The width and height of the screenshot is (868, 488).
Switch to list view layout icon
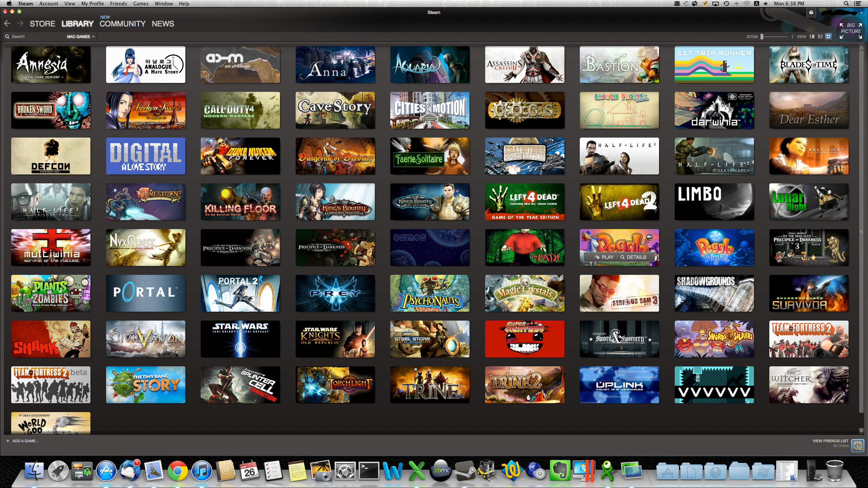820,37
